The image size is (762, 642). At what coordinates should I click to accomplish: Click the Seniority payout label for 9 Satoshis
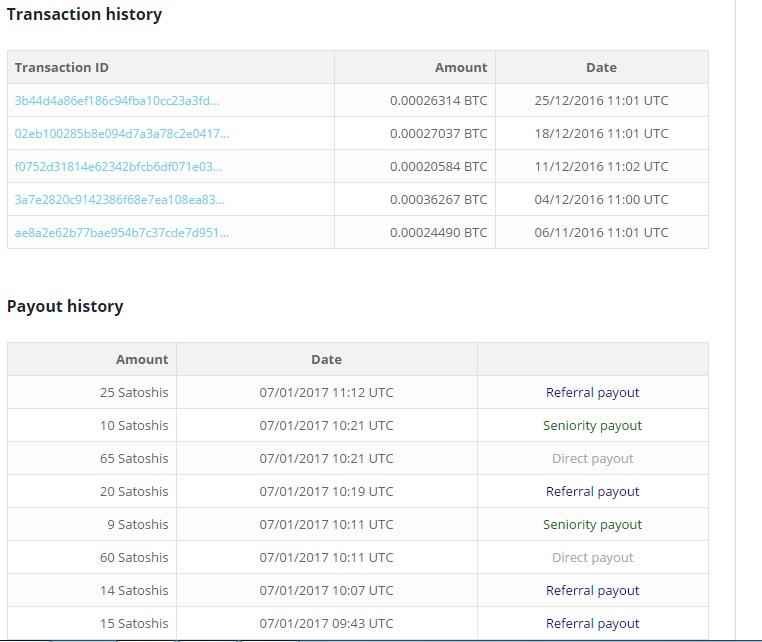(592, 525)
